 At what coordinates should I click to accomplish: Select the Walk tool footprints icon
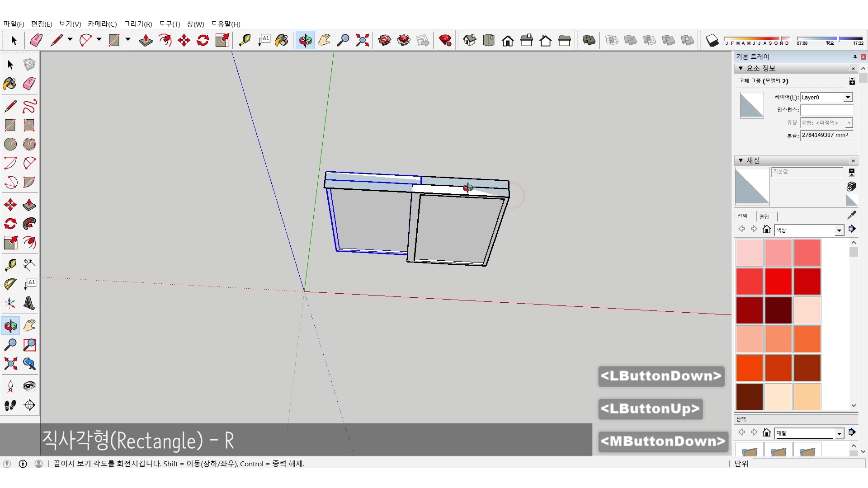[10, 405]
